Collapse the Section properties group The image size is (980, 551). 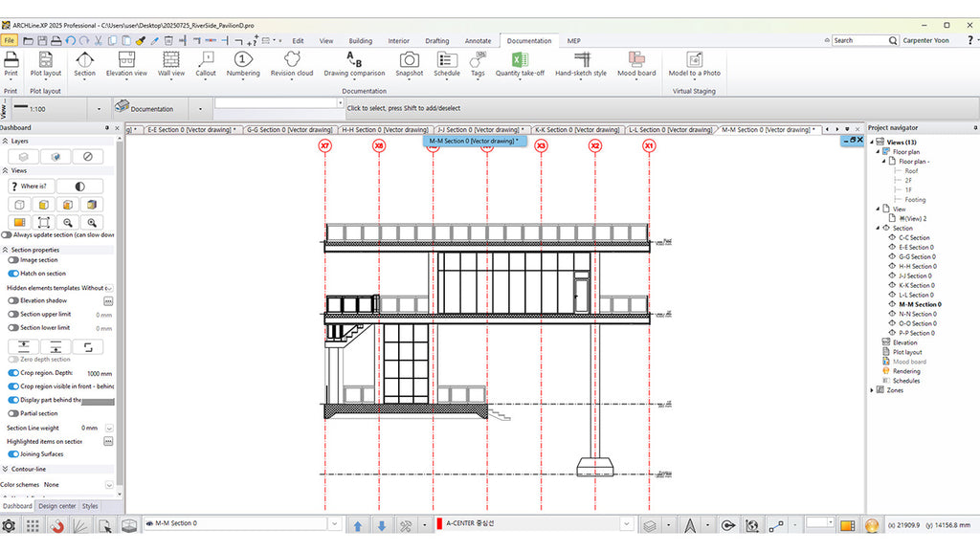[5, 250]
